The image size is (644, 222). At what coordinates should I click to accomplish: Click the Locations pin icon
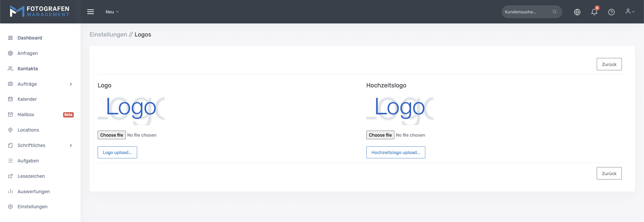coord(10,130)
